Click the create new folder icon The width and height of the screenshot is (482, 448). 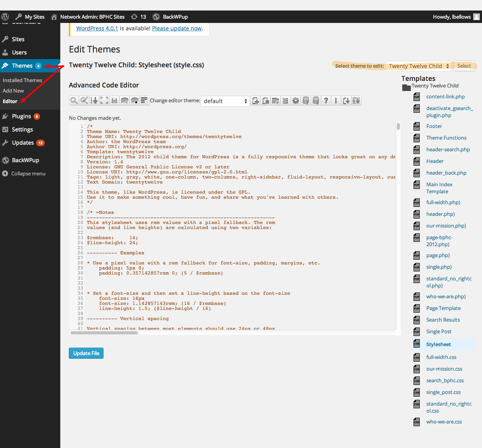click(x=275, y=101)
